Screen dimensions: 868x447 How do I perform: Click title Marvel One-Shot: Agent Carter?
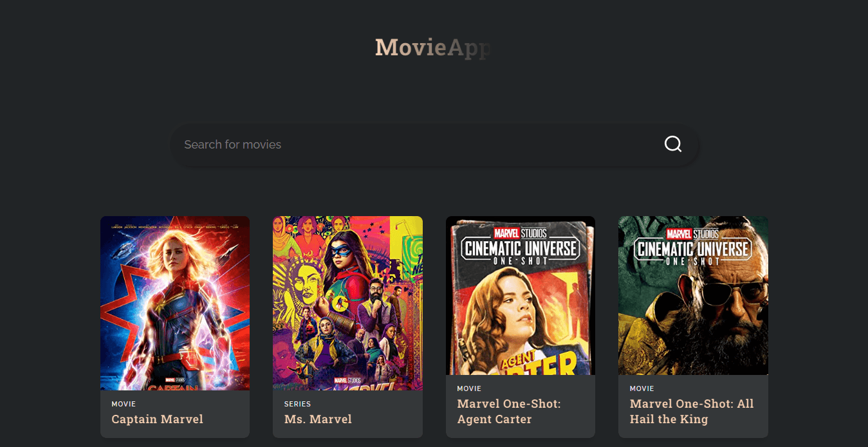coord(509,412)
